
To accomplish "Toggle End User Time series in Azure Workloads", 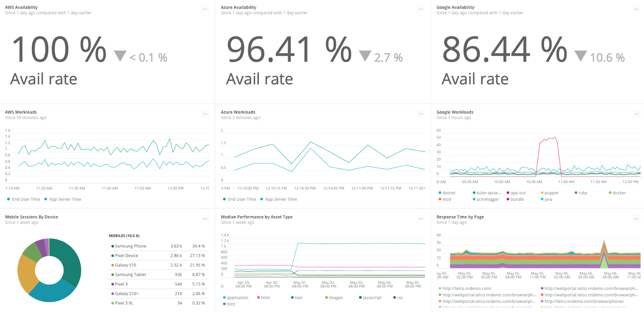I will (x=239, y=199).
